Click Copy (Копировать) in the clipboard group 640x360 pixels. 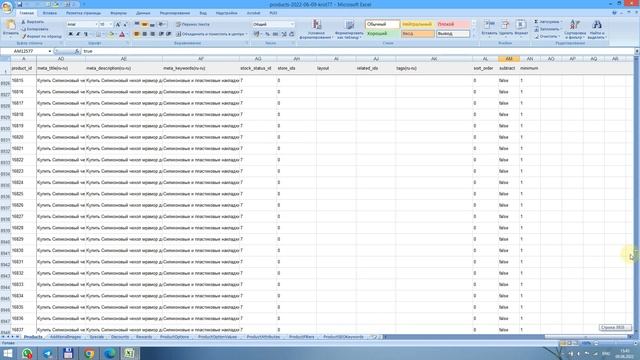[34, 29]
